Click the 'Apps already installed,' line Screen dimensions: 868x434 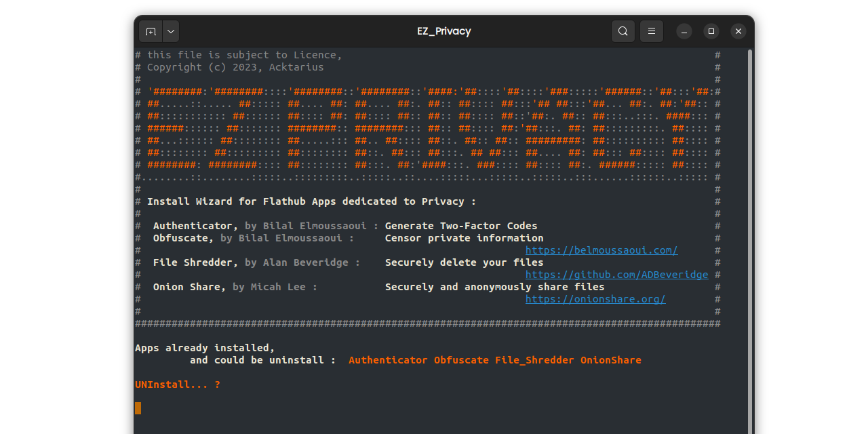point(205,348)
